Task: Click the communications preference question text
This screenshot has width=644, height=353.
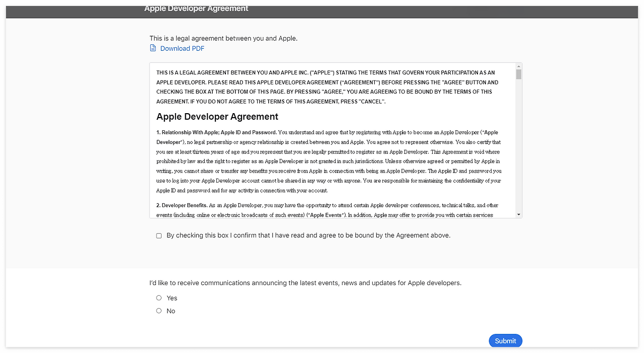Action: coord(305,283)
